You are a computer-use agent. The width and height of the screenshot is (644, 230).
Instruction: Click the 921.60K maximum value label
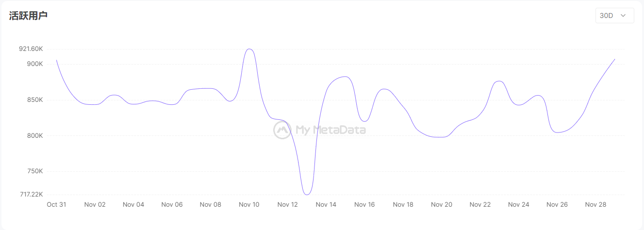click(31, 49)
